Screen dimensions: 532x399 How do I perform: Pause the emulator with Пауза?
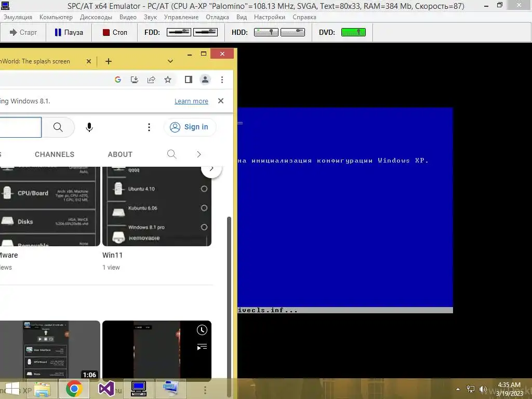coord(69,32)
